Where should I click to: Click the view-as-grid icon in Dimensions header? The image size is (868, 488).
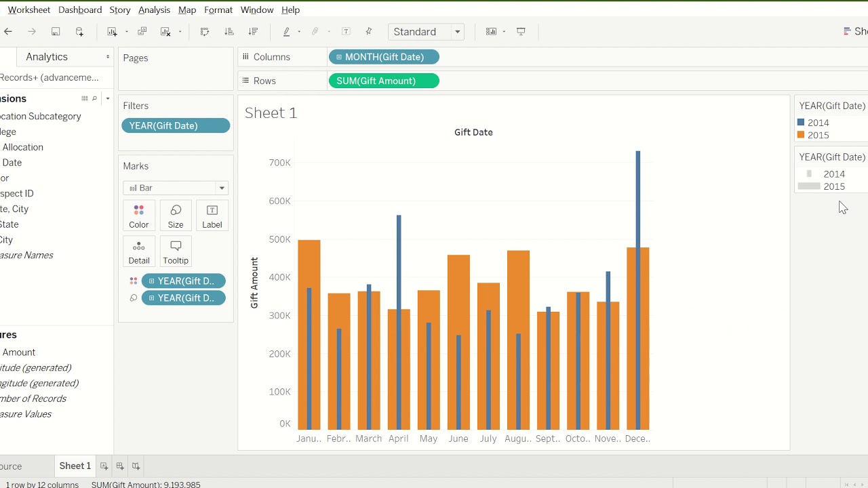(x=85, y=99)
